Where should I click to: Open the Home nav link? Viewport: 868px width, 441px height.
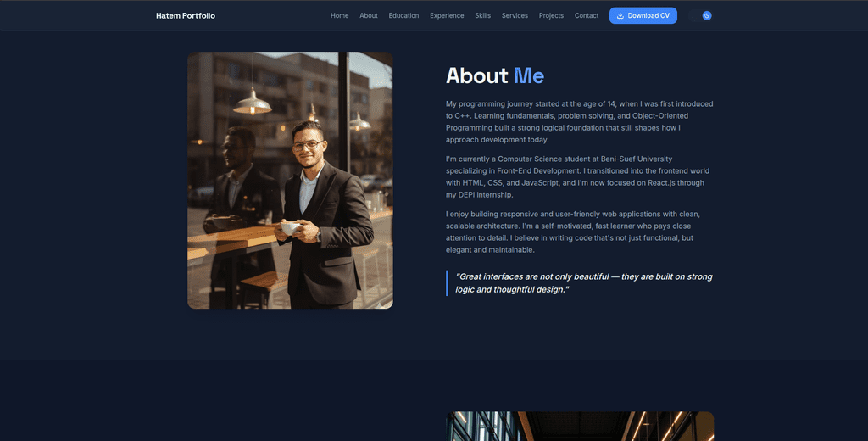coord(339,15)
